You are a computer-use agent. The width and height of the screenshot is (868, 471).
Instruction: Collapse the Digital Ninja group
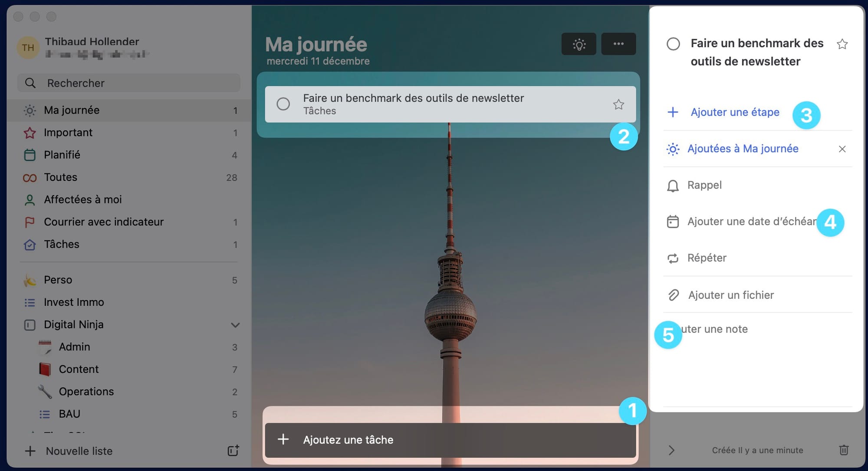point(235,325)
